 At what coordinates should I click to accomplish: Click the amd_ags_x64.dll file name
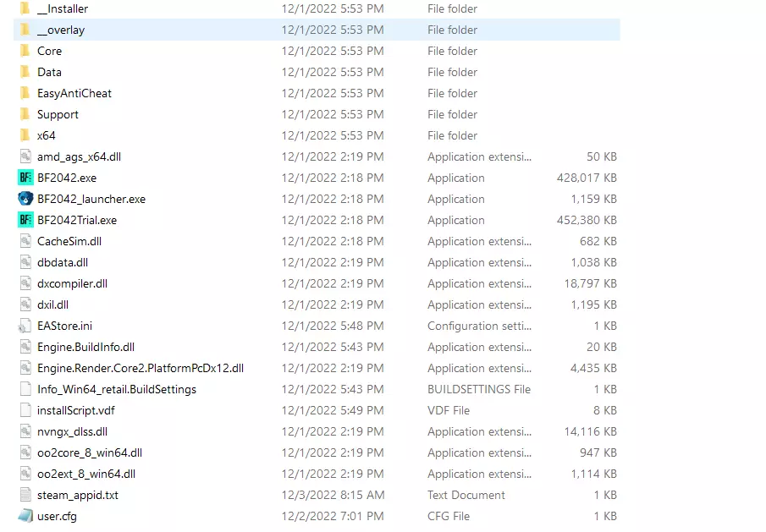click(x=80, y=156)
